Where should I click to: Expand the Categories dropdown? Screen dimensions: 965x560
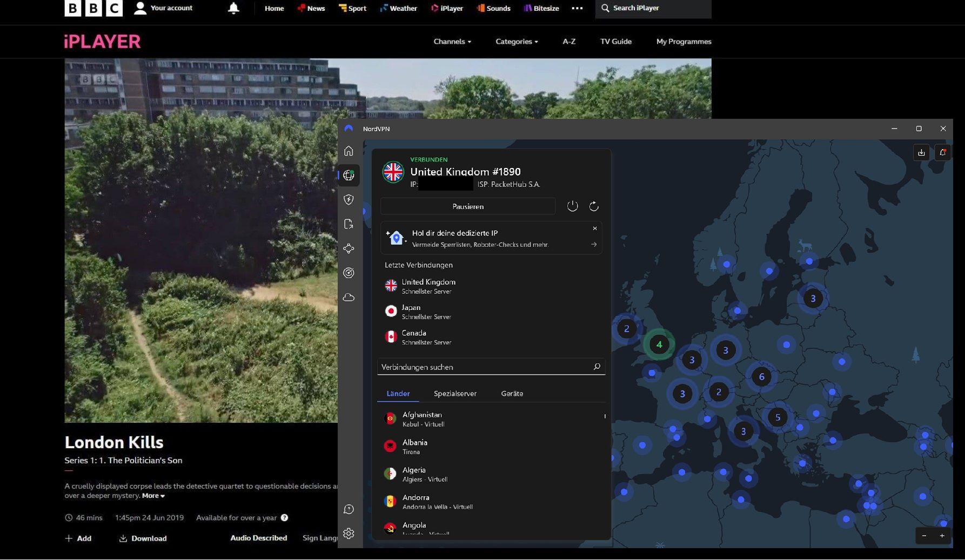pos(517,42)
